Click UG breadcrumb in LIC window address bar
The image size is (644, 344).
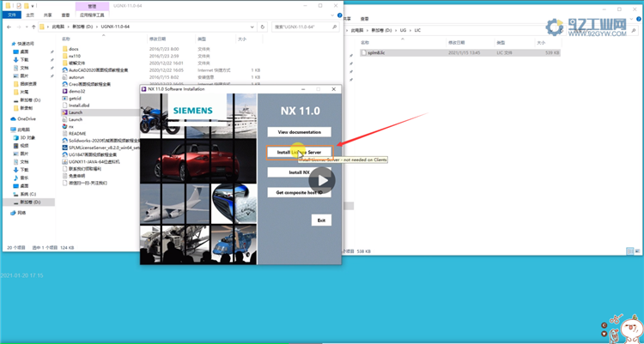click(x=403, y=30)
